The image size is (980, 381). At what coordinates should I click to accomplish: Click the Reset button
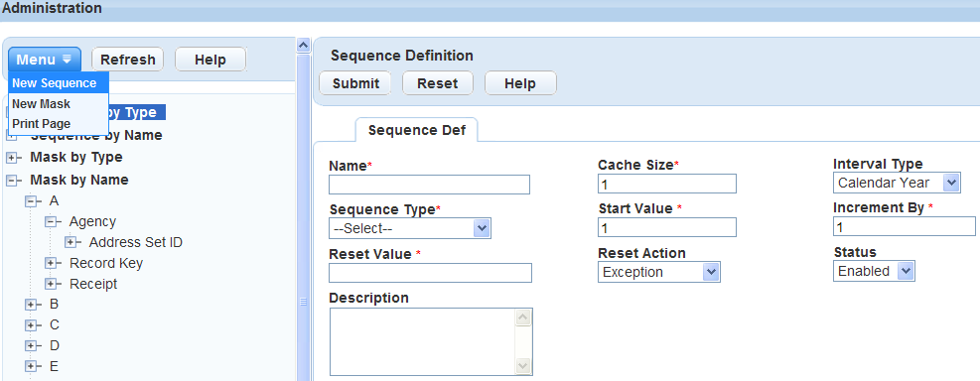[438, 83]
